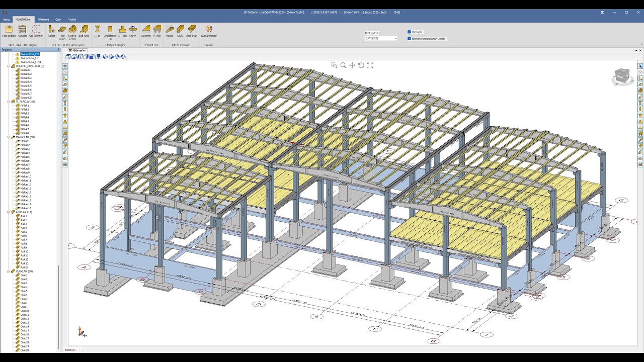Select the Kreyn tool
Screen dimensions: 644x362
tap(133, 32)
